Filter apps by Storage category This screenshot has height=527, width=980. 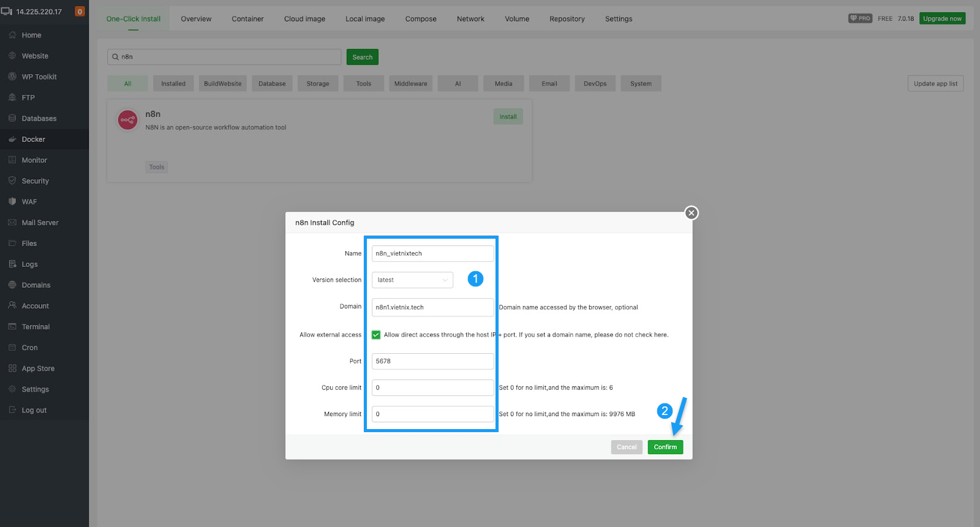click(318, 84)
